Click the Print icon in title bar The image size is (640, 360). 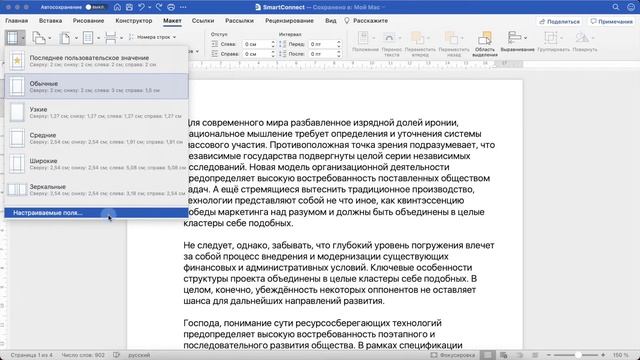(x=171, y=7)
